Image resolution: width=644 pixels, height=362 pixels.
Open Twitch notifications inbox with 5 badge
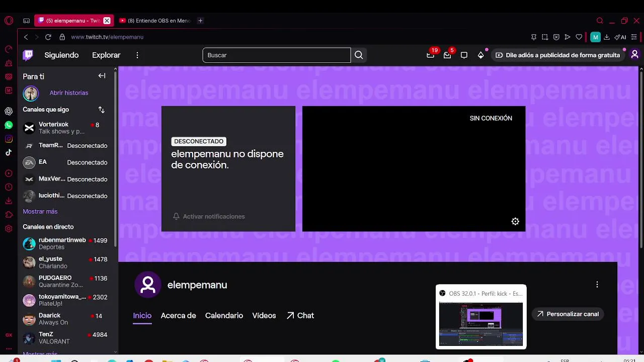click(x=447, y=55)
